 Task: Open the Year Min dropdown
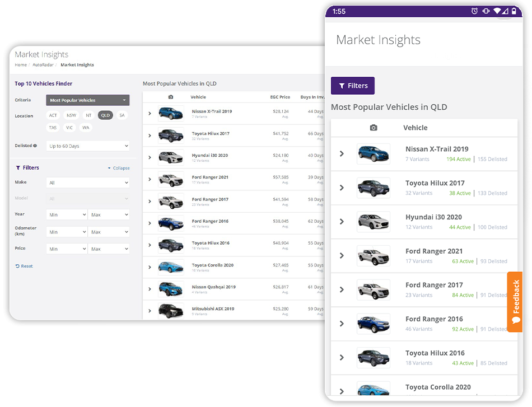click(x=67, y=214)
